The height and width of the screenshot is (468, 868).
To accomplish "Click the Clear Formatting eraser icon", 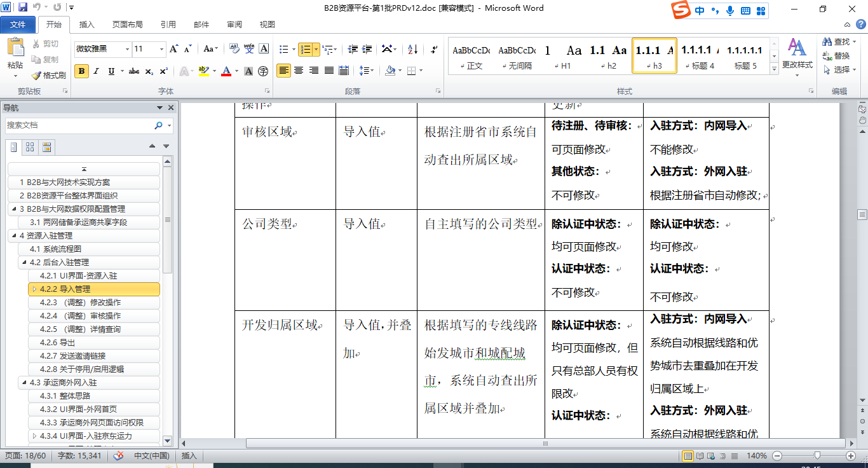I will click(233, 49).
